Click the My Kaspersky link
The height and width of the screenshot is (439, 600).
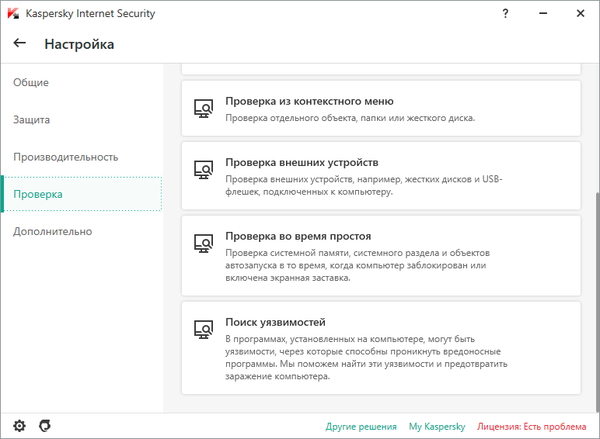[x=435, y=426]
